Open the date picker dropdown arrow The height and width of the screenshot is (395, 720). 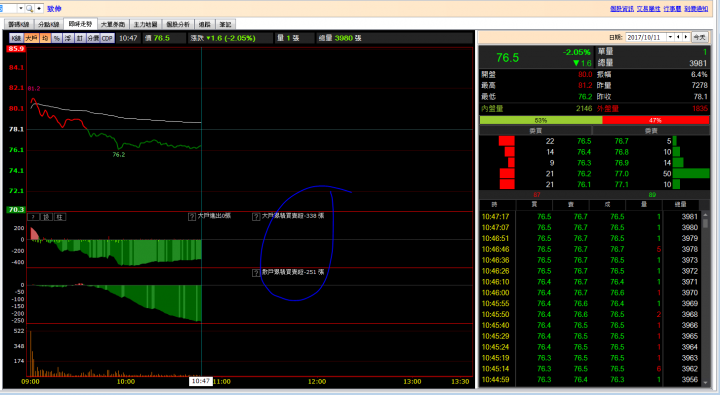(x=670, y=37)
